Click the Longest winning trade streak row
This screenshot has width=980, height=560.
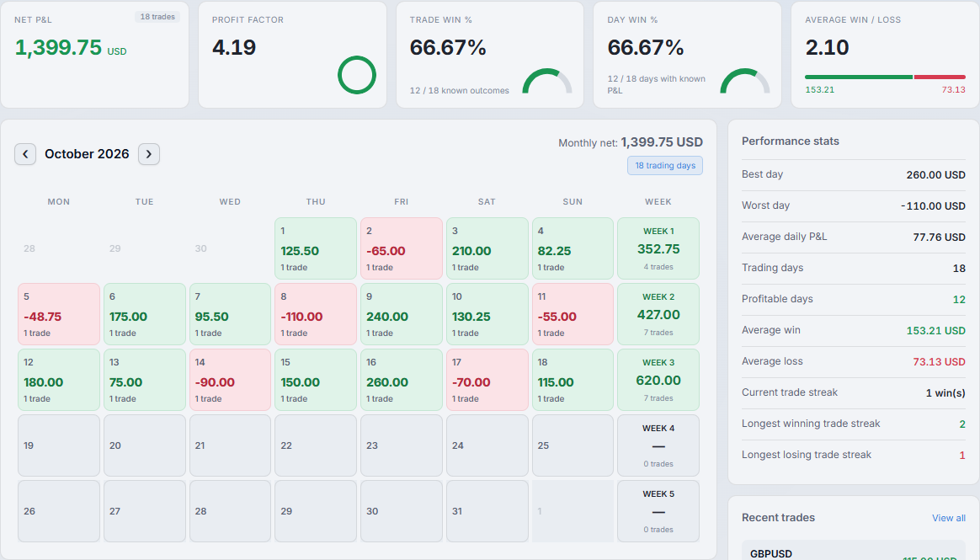pyautogui.click(x=854, y=424)
